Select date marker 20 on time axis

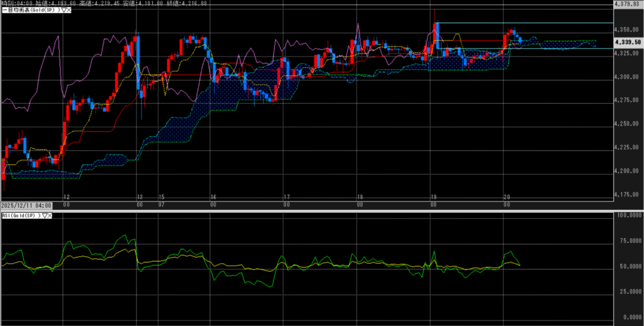pyautogui.click(x=506, y=197)
